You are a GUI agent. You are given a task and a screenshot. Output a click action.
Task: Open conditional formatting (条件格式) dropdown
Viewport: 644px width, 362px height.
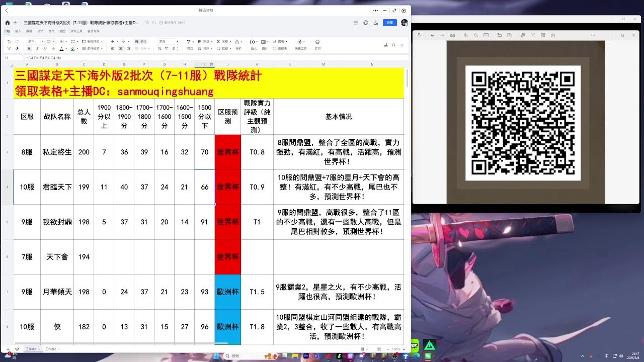point(92,48)
